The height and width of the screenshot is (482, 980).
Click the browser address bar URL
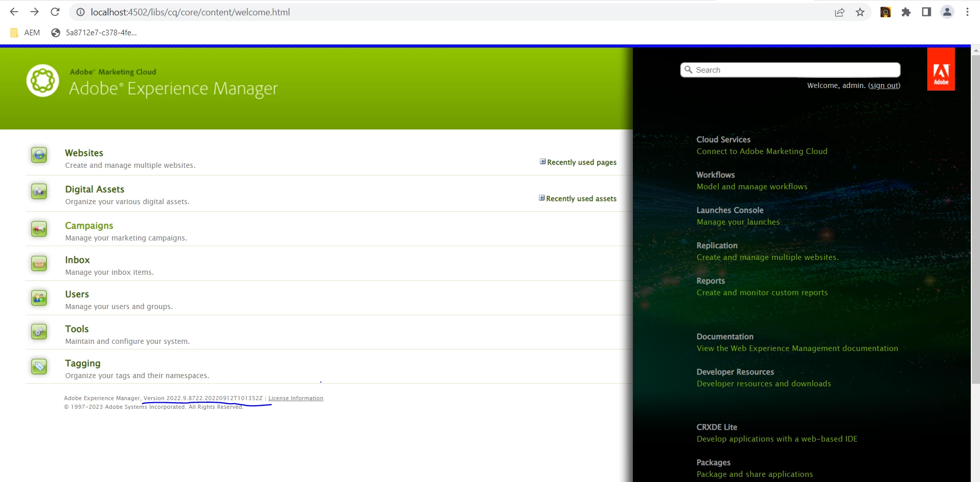coord(190,12)
